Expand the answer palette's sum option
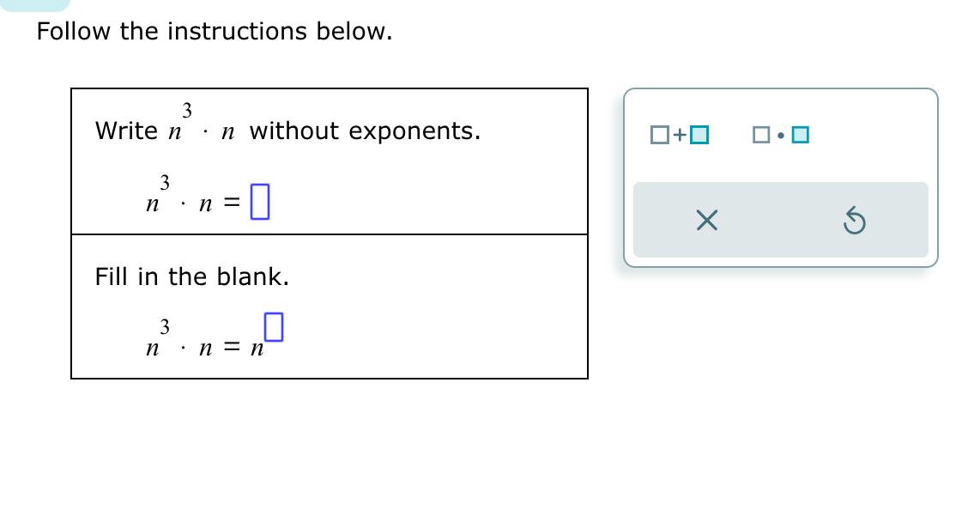This screenshot has width=980, height=510. [678, 134]
